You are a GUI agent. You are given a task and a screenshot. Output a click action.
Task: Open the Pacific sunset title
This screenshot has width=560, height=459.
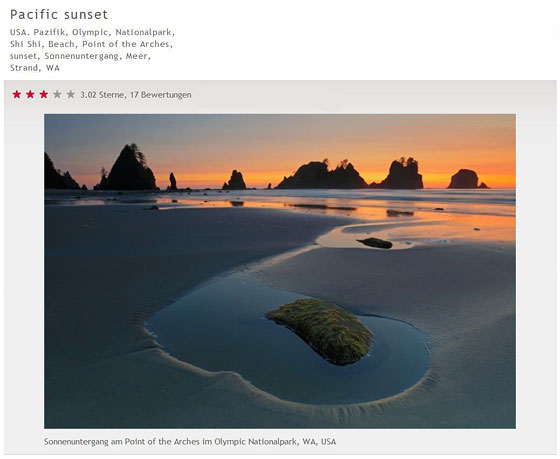pyautogui.click(x=59, y=15)
